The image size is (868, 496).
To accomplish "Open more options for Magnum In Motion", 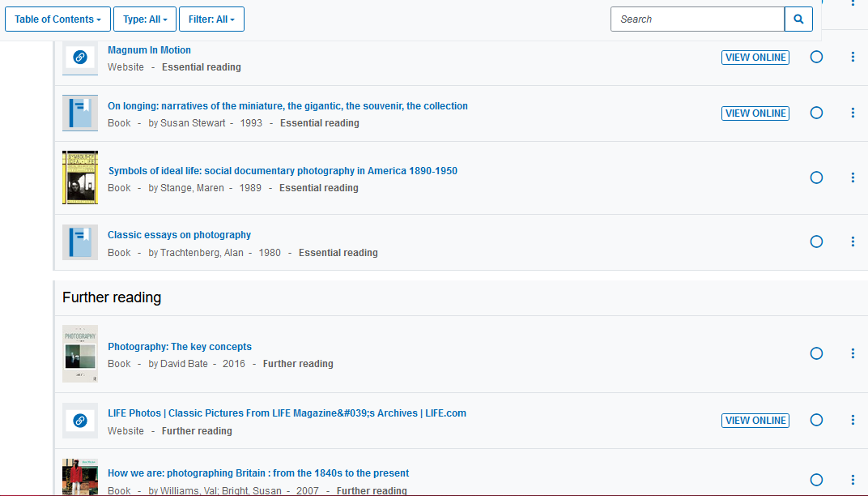I will (x=853, y=57).
